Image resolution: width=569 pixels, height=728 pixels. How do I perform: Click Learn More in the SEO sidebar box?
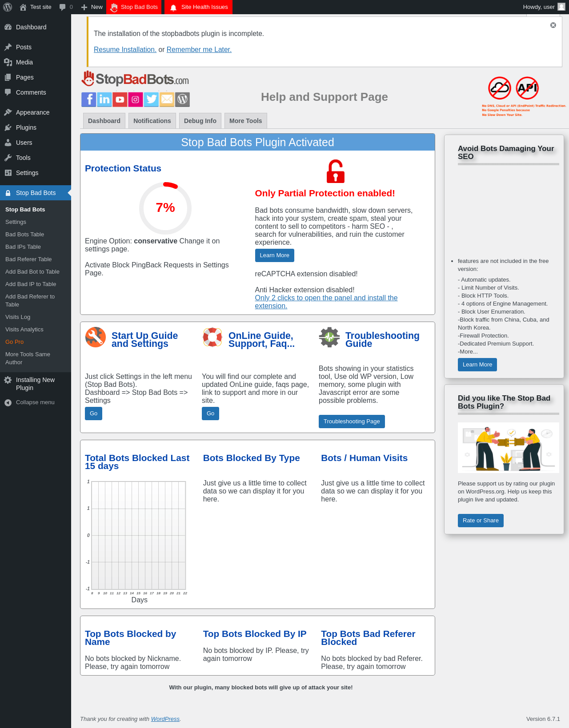point(477,365)
